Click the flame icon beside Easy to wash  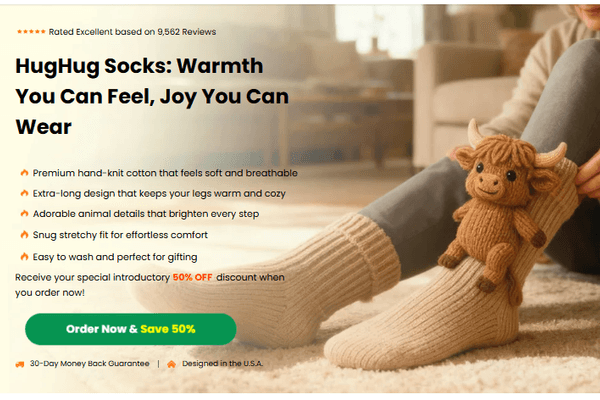(24, 256)
